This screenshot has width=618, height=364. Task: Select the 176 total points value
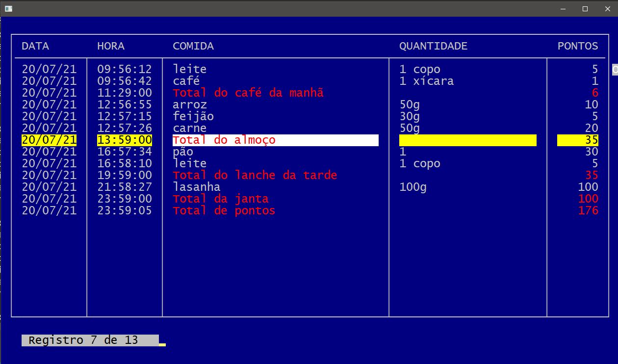coord(588,211)
